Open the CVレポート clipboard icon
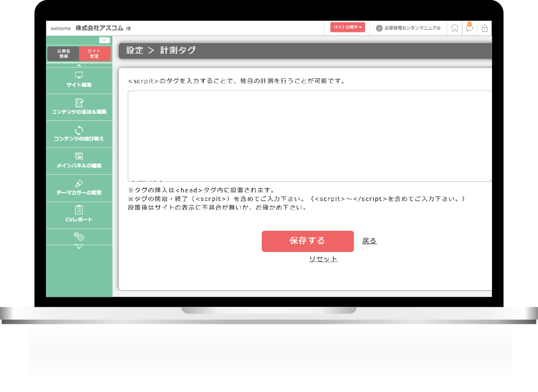Image resolution: width=538 pixels, height=392 pixels. (79, 210)
